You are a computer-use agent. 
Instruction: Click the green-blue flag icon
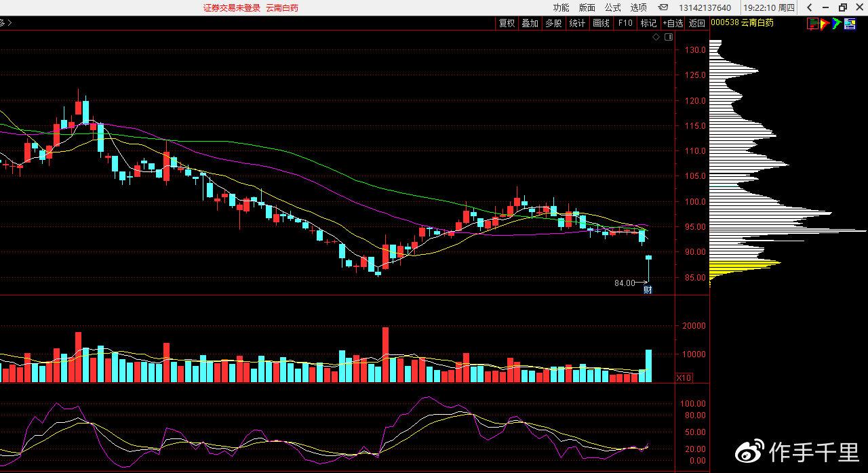click(x=837, y=23)
